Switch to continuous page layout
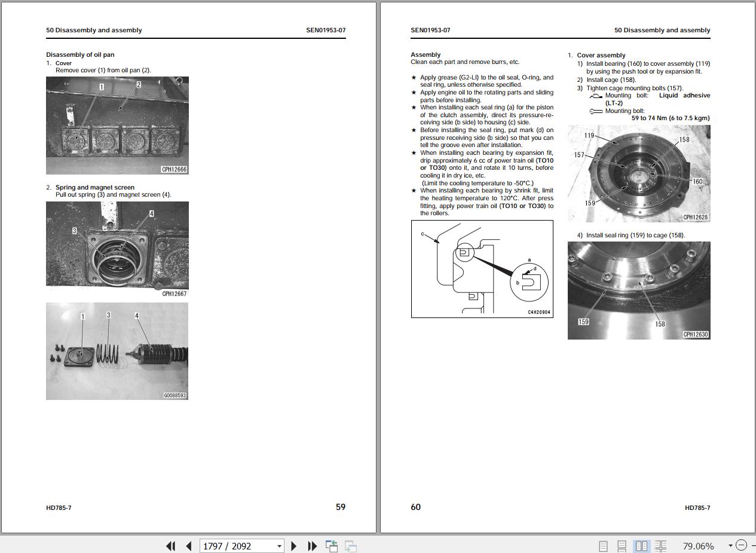756x553 pixels. (622, 546)
